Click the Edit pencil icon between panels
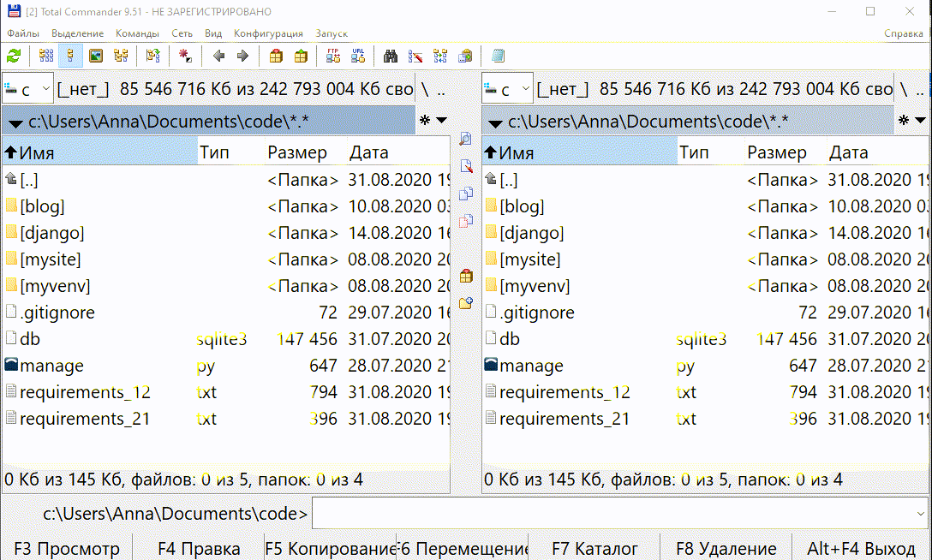This screenshot has height=560, width=932. (466, 166)
